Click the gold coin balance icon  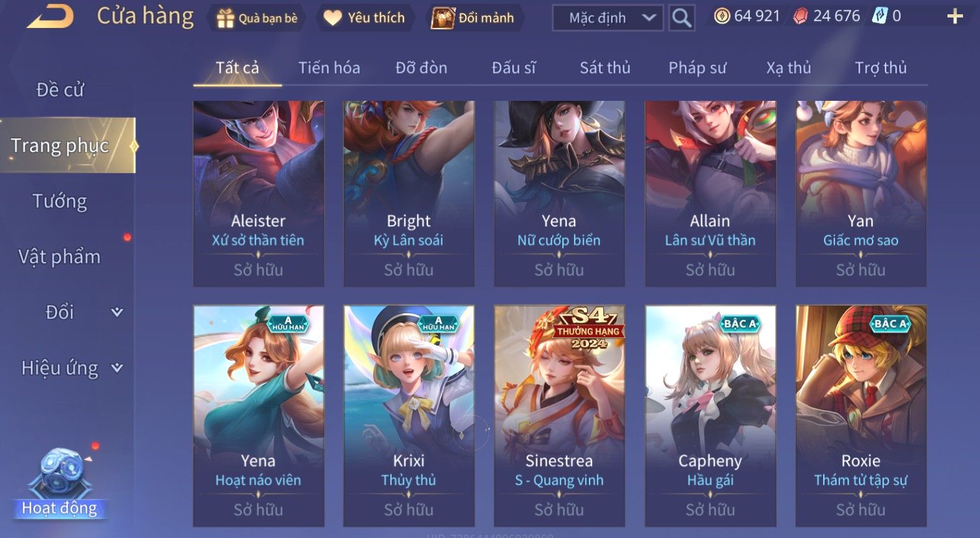[722, 16]
